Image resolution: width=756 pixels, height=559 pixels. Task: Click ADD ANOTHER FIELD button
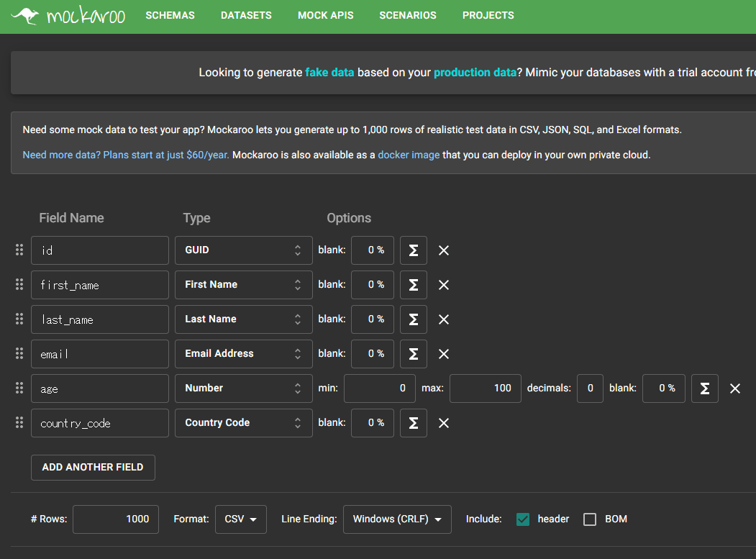[93, 468]
